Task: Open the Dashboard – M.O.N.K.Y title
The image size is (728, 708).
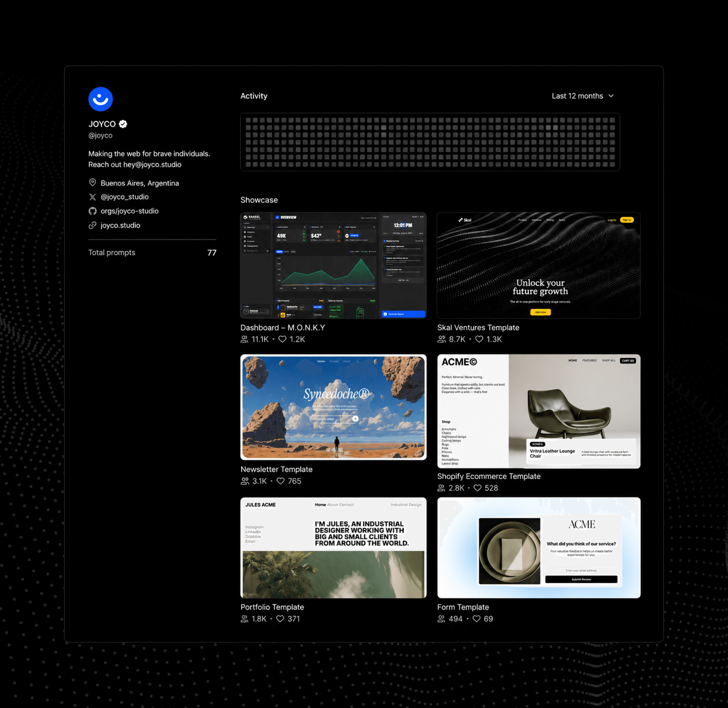Action: (x=283, y=328)
